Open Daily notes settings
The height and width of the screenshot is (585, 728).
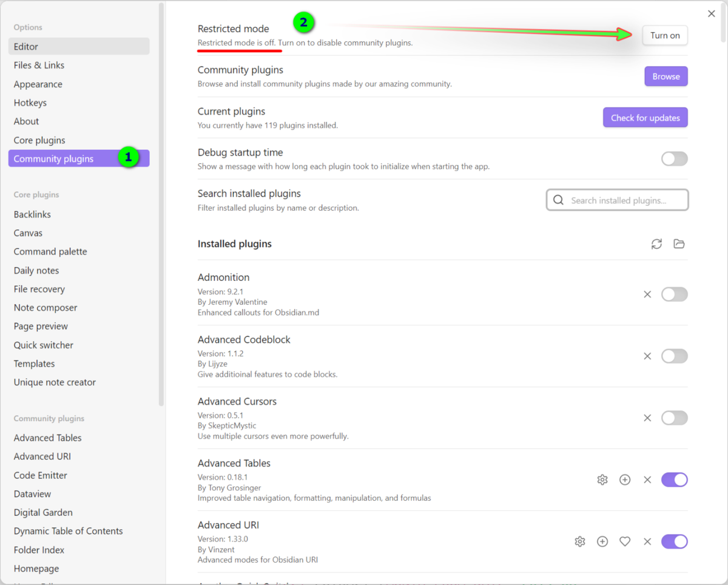tap(79, 270)
